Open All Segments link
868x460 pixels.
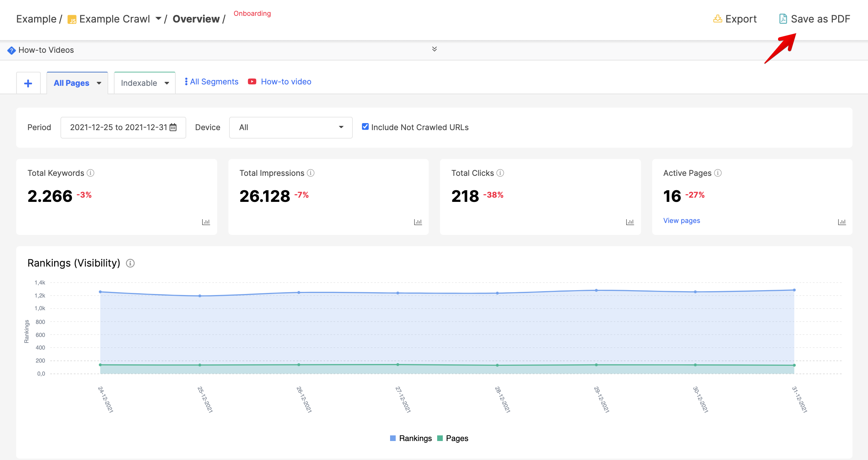(x=214, y=82)
